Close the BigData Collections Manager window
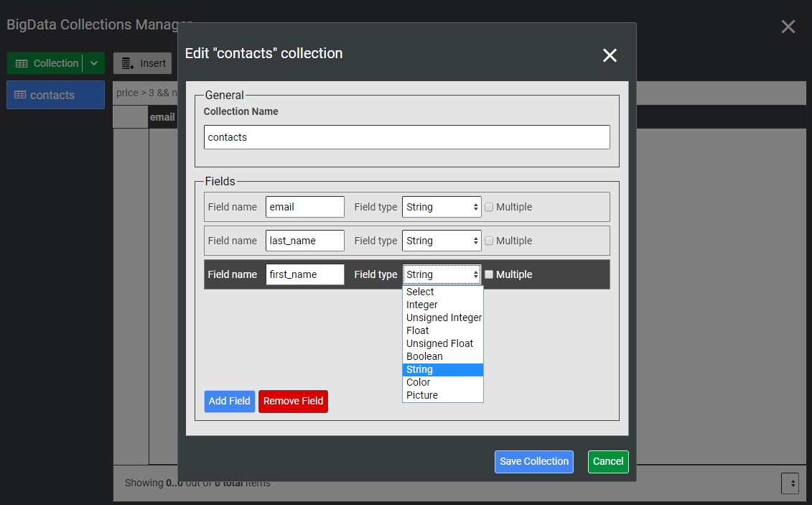 pos(788,27)
